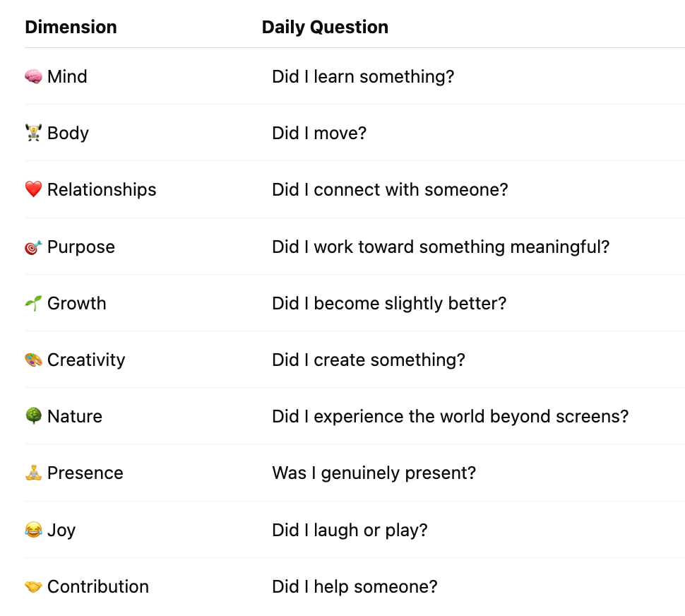Screen dimensions: 685x616
Task: Click the target emoji beside Purpose
Action: [33, 247]
